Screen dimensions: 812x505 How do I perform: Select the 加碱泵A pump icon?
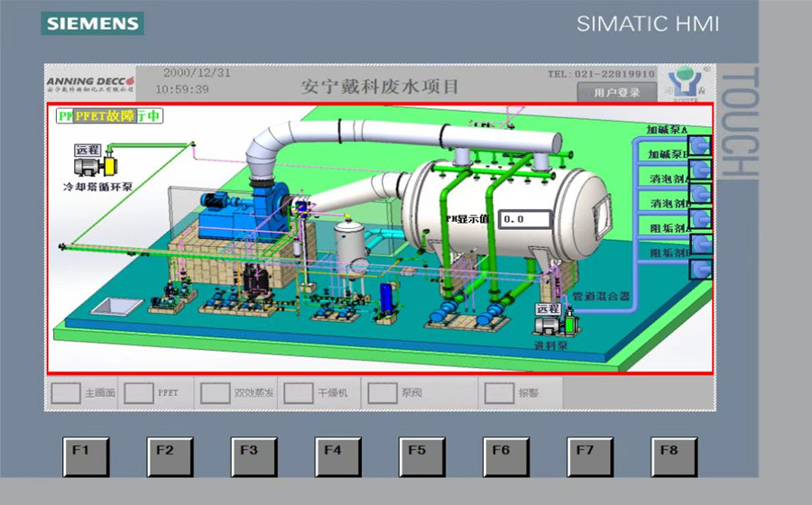pyautogui.click(x=701, y=144)
